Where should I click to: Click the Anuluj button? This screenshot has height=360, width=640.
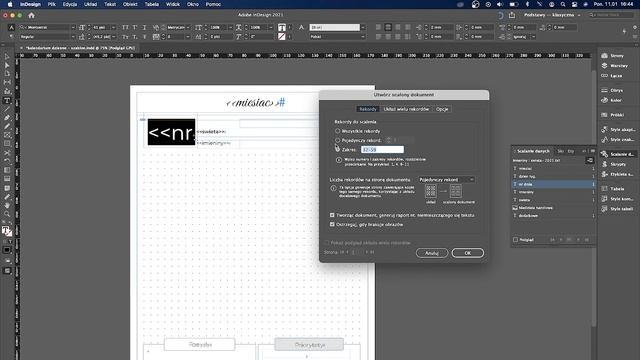[x=432, y=253]
